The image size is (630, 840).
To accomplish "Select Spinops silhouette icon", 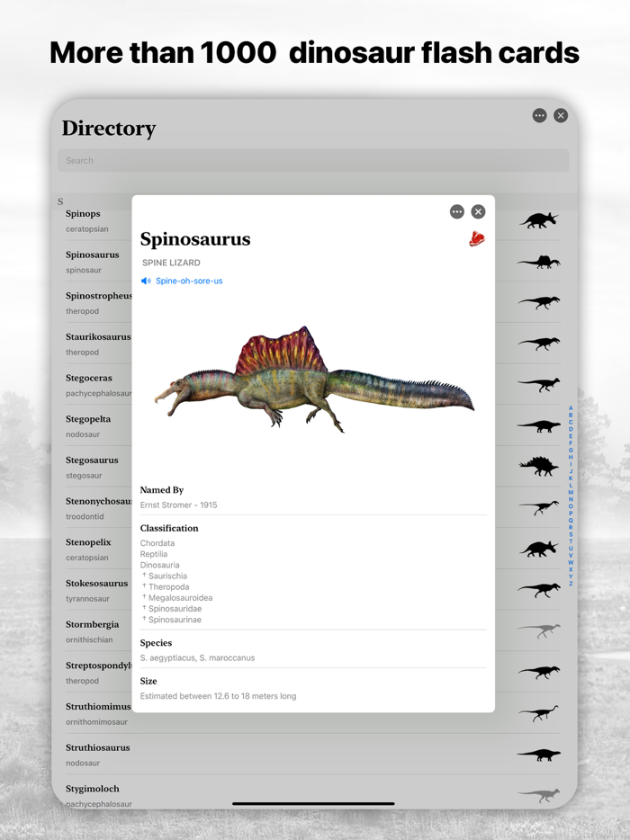I will pyautogui.click(x=539, y=219).
